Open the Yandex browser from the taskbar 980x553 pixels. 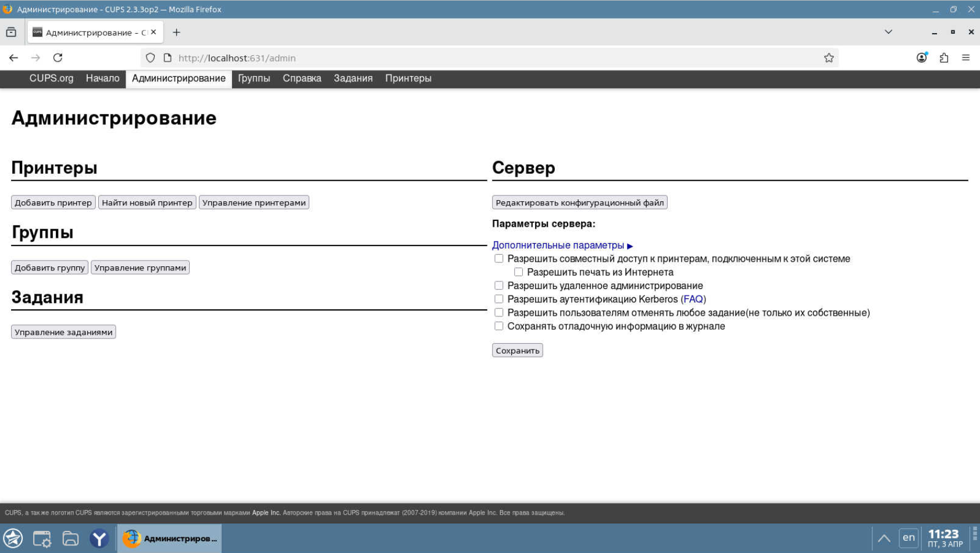coord(99,538)
